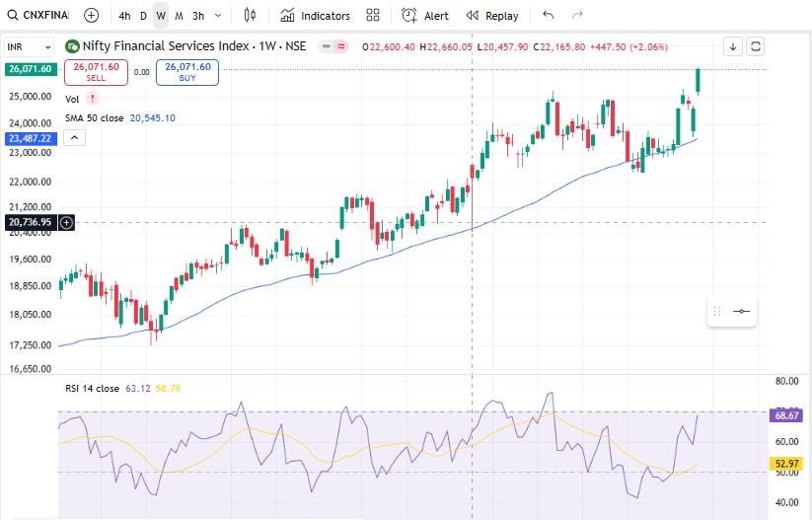Click the 68.67 RSI value label
The height and width of the screenshot is (520, 812).
point(786,415)
